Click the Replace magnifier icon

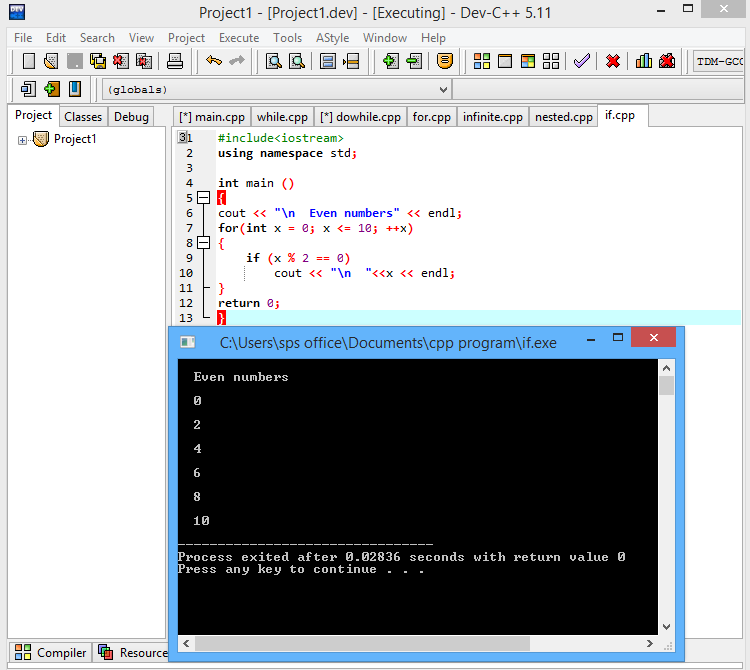[297, 61]
